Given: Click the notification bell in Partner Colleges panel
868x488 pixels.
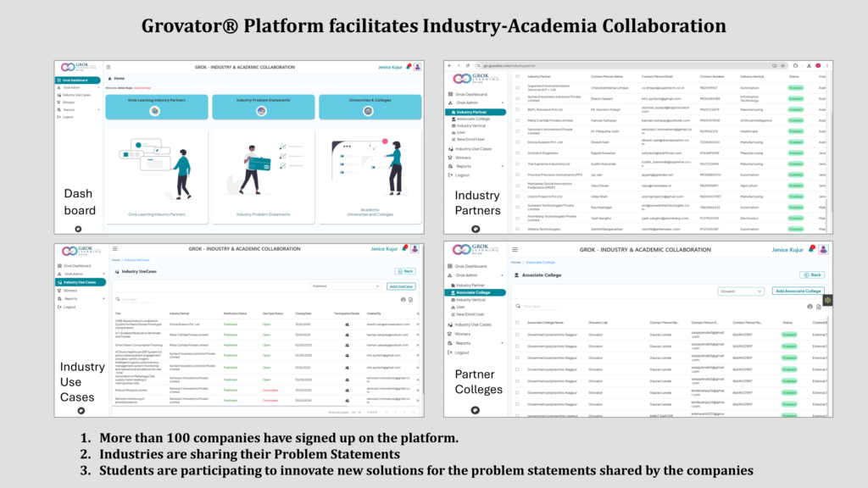Looking at the screenshot, I should (812, 249).
